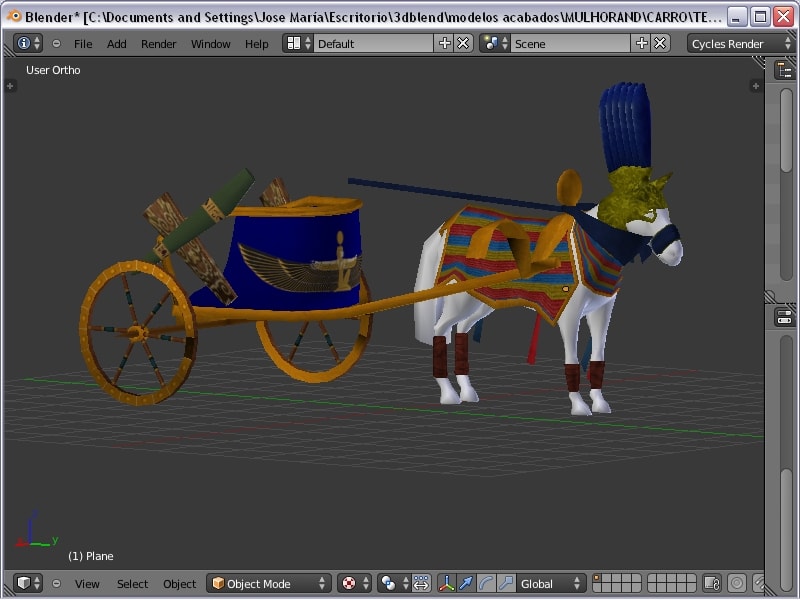Expand the Global orientation dropdown
Image resolution: width=800 pixels, height=600 pixels.
551,583
